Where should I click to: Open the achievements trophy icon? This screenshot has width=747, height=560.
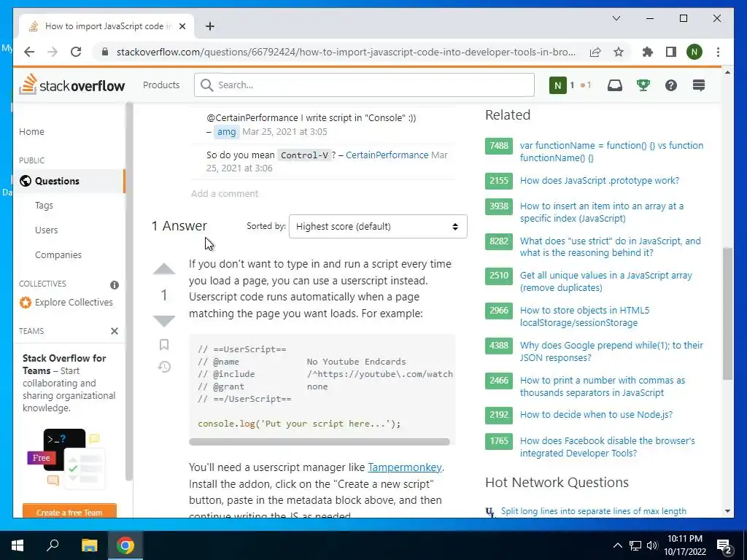pyautogui.click(x=643, y=85)
